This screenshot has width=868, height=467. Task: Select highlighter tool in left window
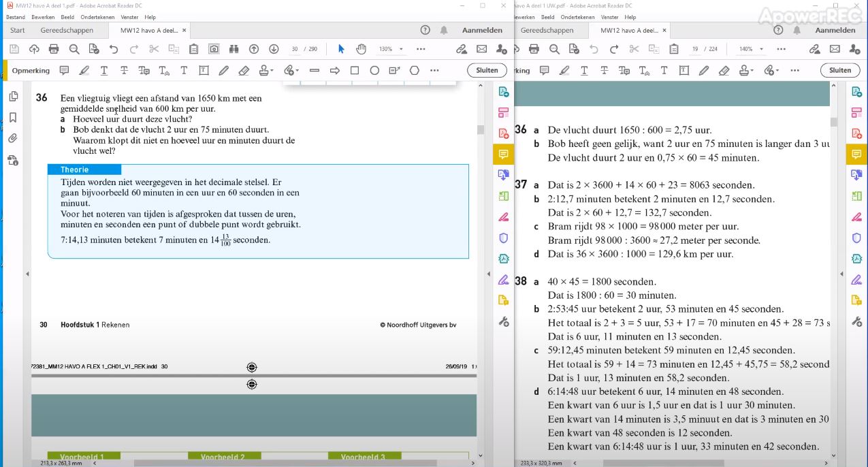pyautogui.click(x=84, y=70)
